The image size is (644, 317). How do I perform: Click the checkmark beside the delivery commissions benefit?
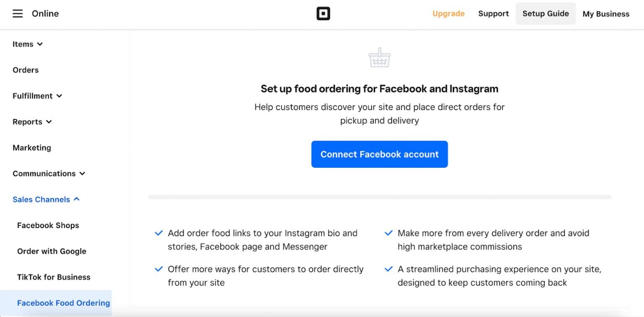(x=388, y=233)
